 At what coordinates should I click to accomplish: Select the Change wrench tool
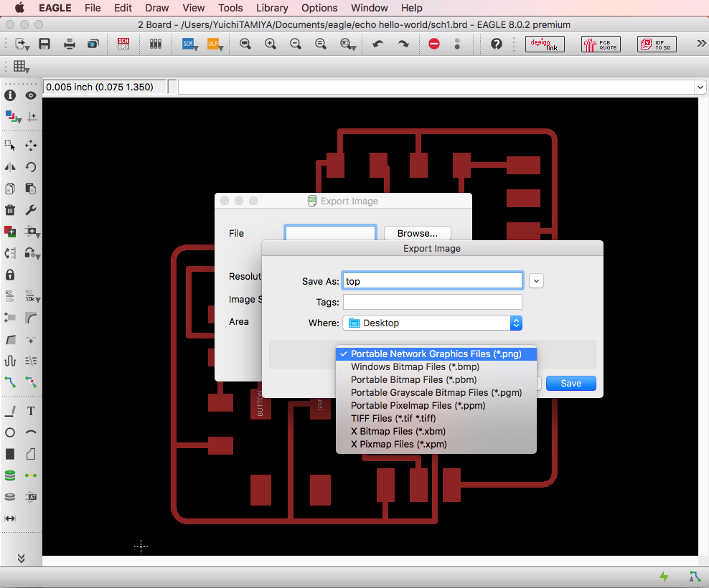pos(31,210)
